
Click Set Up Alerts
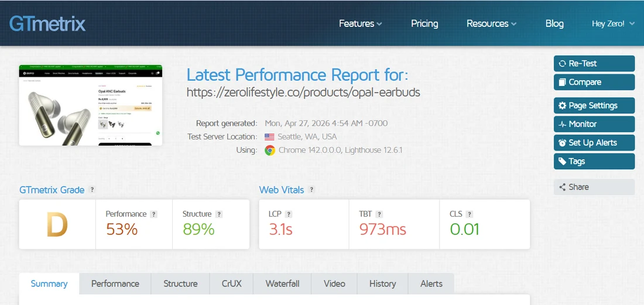(594, 143)
